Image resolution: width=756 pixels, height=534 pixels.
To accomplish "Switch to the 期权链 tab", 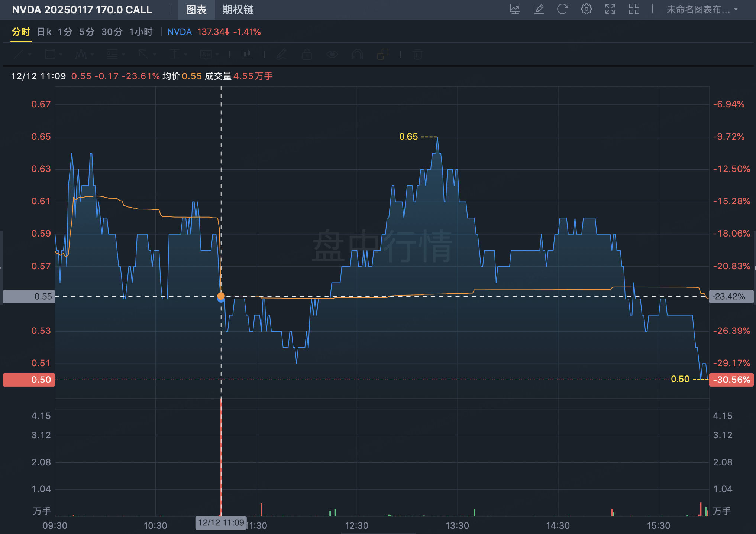I will 238,10.
